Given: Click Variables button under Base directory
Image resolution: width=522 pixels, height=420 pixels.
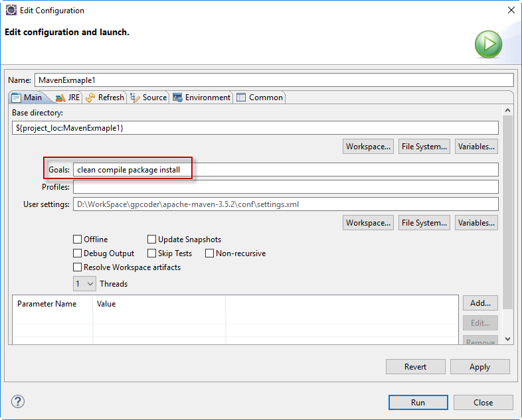Looking at the screenshot, I should (x=476, y=147).
